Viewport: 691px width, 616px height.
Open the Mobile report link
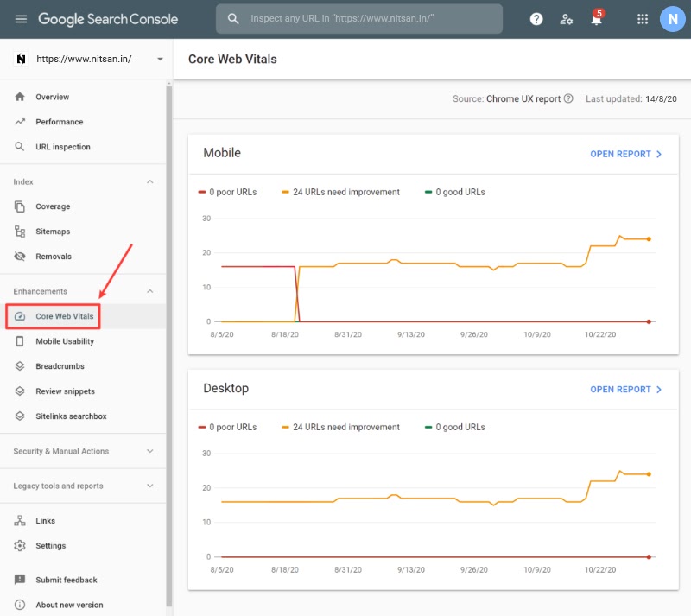pyautogui.click(x=625, y=154)
